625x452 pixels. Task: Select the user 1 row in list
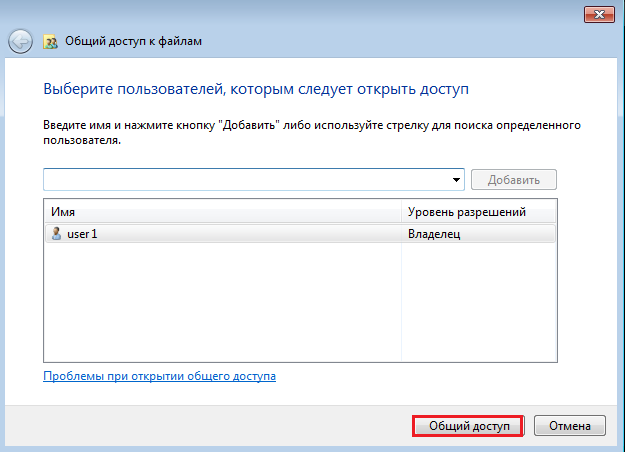coord(222,234)
